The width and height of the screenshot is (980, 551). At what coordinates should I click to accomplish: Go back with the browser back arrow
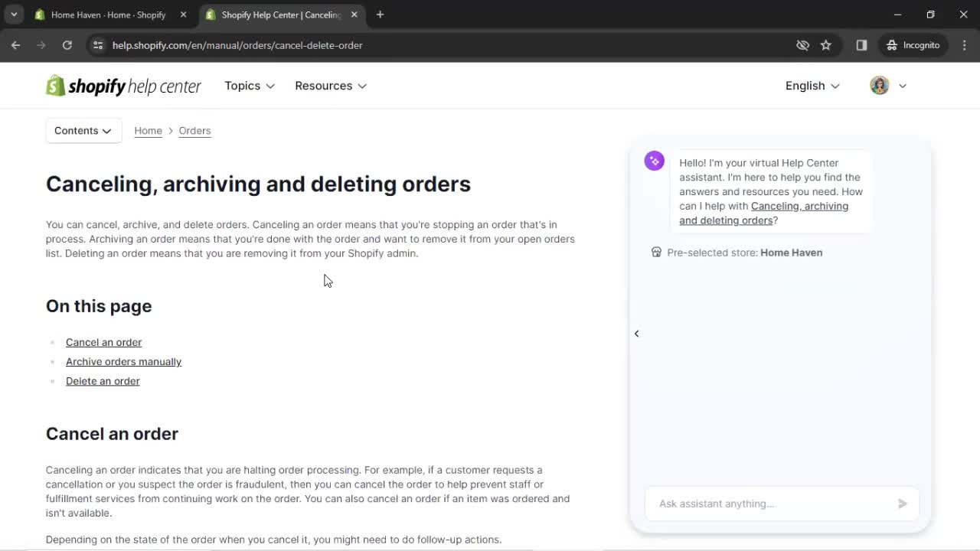pyautogui.click(x=15, y=45)
